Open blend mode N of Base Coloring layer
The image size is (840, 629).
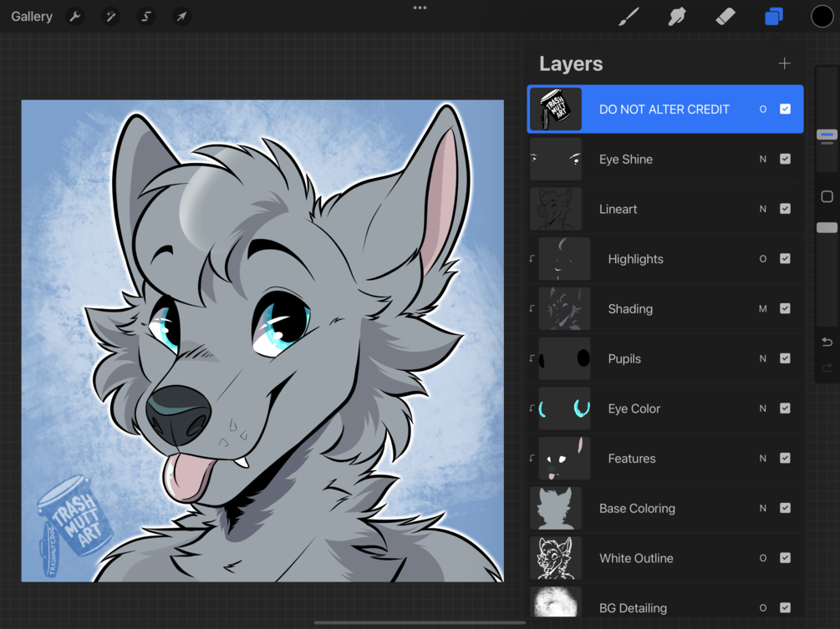point(763,508)
